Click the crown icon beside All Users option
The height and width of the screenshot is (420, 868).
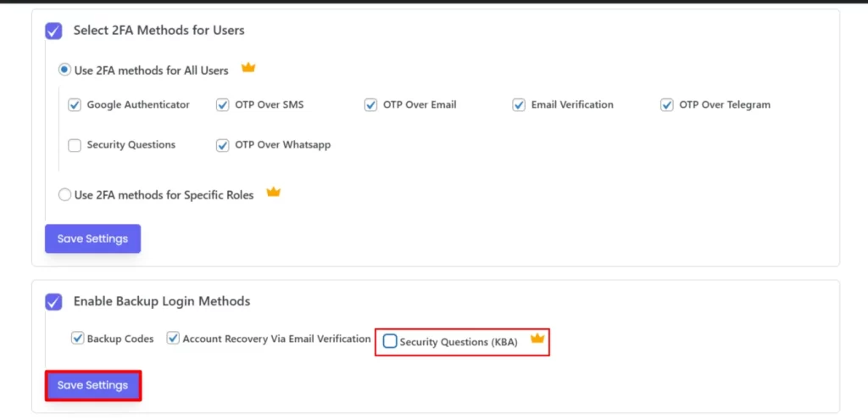tap(248, 68)
